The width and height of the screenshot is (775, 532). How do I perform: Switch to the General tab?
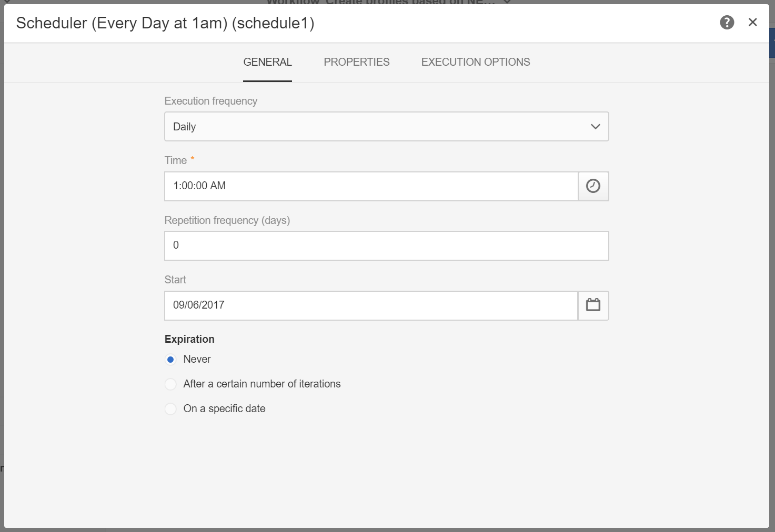(267, 62)
